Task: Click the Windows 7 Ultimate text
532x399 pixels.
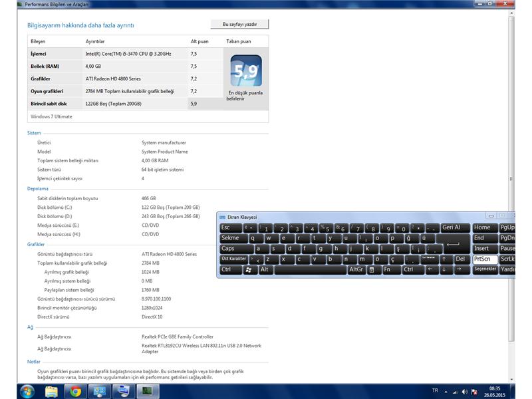Action: (x=51, y=116)
